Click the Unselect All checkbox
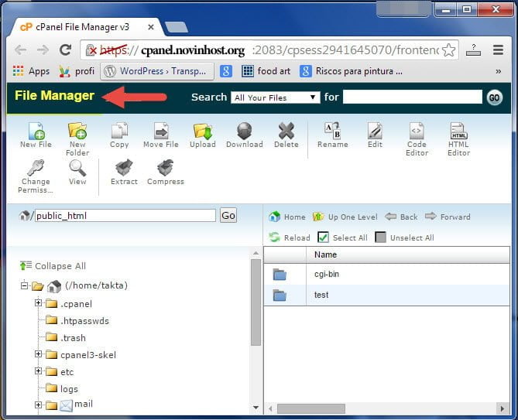The width and height of the screenshot is (518, 420). click(380, 237)
